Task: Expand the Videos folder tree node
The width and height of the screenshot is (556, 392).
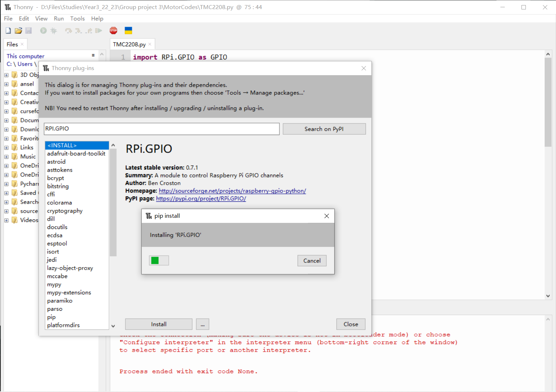Action: [6, 220]
